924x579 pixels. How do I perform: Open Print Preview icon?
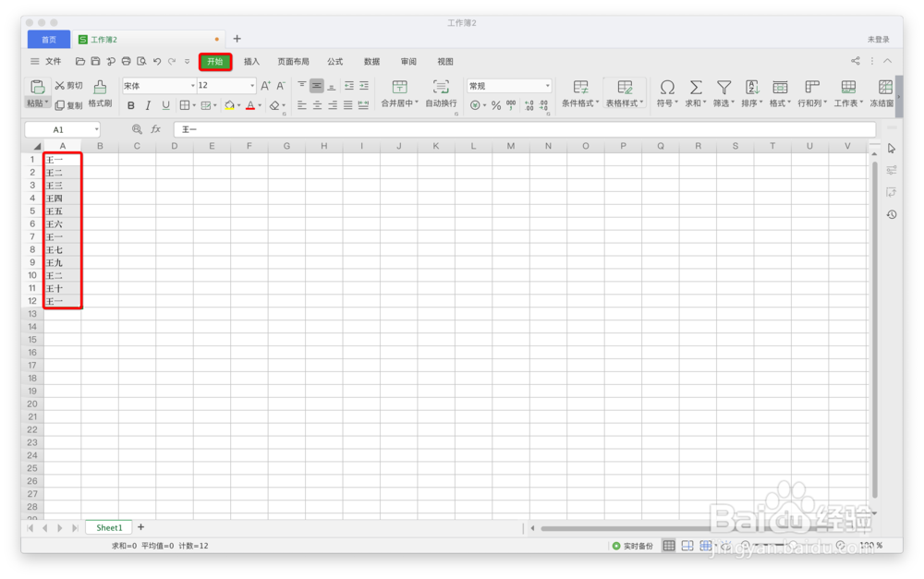141,61
